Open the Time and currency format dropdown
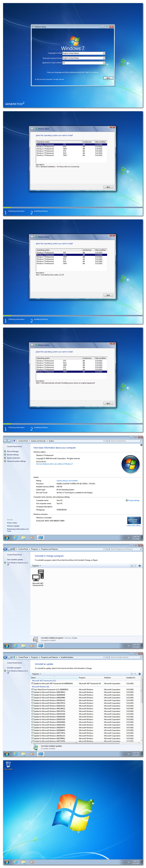This screenshot has width=146, height=868. [84, 58]
